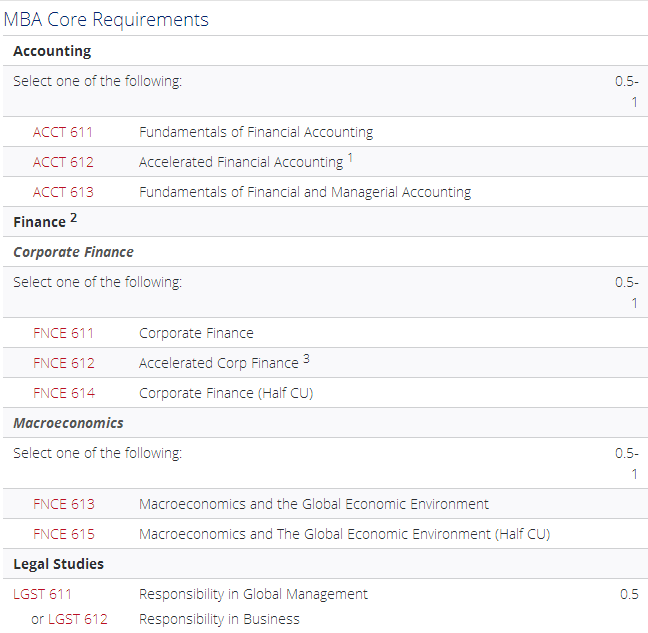
Task: Click footnote 1 after Accelerated Financial Accounting
Action: [x=350, y=158]
